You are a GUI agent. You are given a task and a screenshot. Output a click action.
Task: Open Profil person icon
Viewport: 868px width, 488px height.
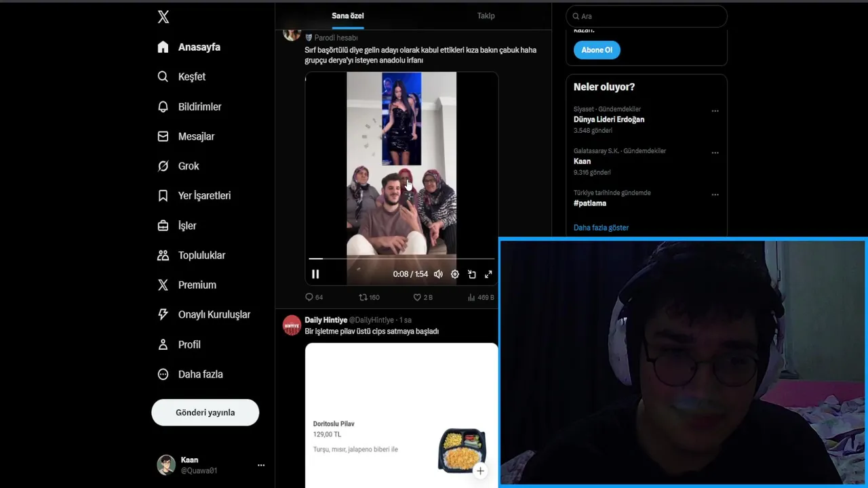click(163, 344)
